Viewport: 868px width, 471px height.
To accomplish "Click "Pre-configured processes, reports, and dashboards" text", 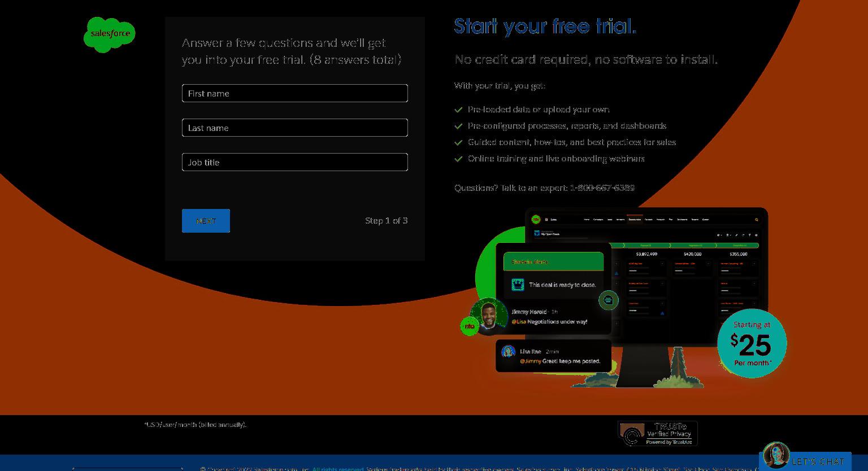I will [567, 126].
